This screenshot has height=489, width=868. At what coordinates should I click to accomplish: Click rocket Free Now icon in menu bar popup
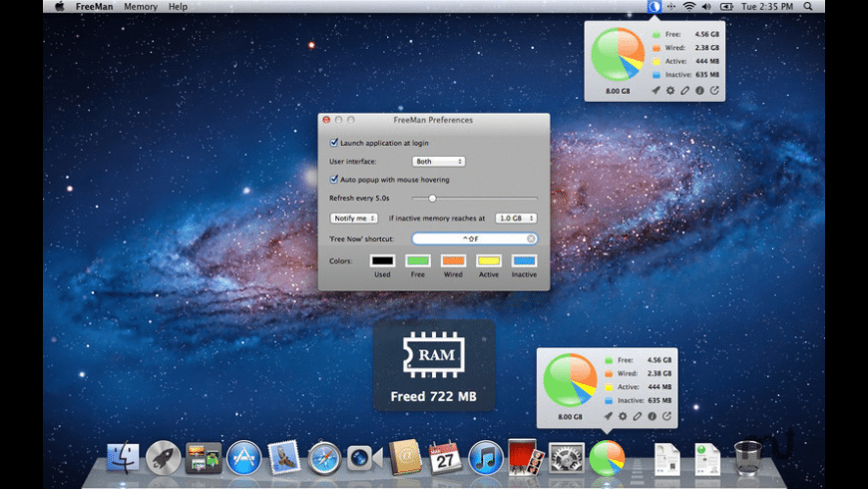coord(655,90)
